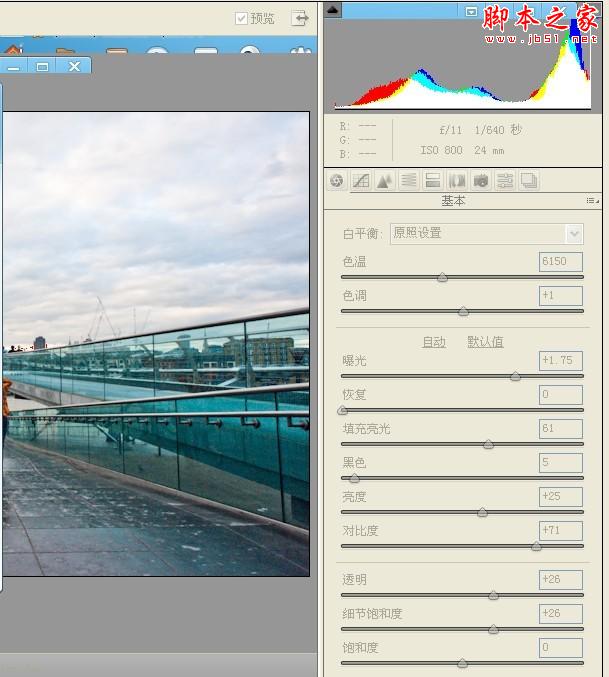
Task: Minimize the background window
Action: 13,66
